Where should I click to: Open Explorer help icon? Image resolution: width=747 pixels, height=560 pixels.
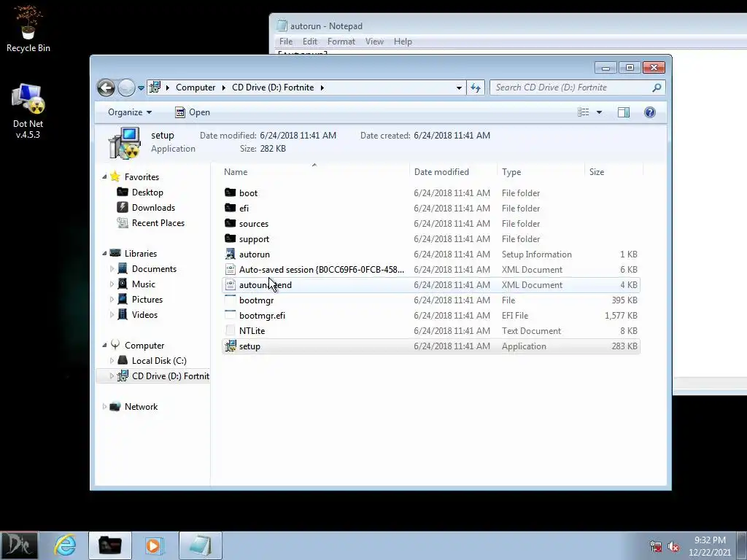click(650, 112)
